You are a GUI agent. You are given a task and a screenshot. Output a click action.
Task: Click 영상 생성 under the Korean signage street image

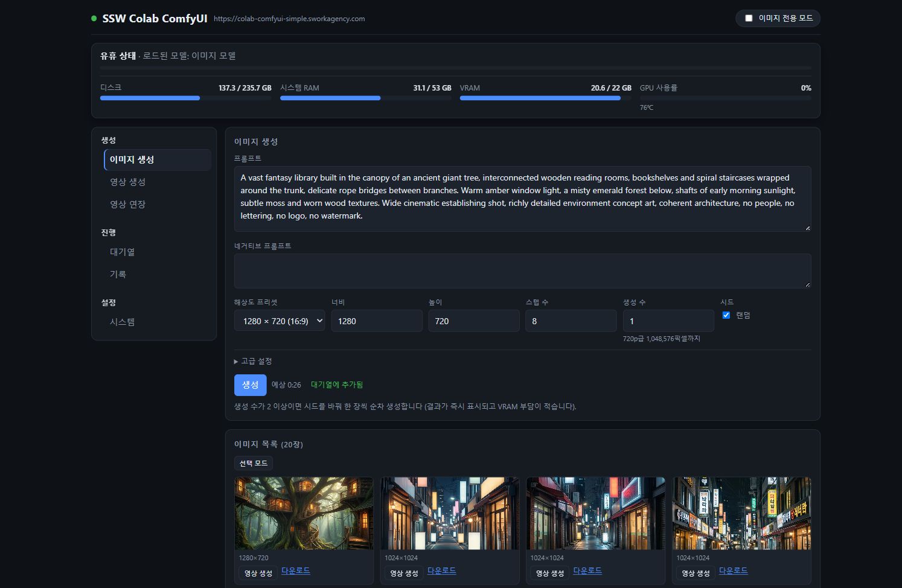(696, 573)
